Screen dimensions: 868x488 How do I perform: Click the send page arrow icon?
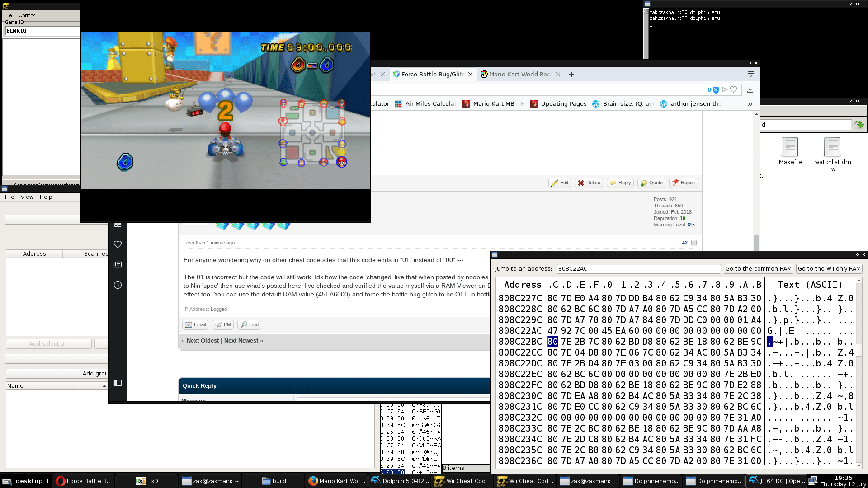[x=725, y=90]
